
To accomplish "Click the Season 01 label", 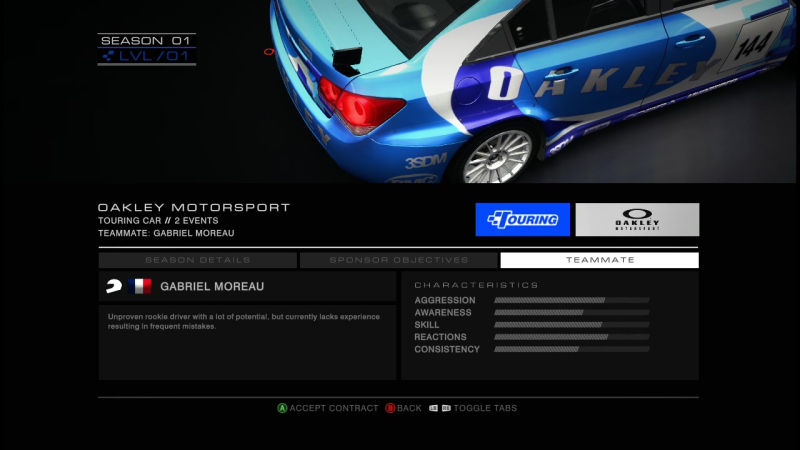I will (146, 40).
